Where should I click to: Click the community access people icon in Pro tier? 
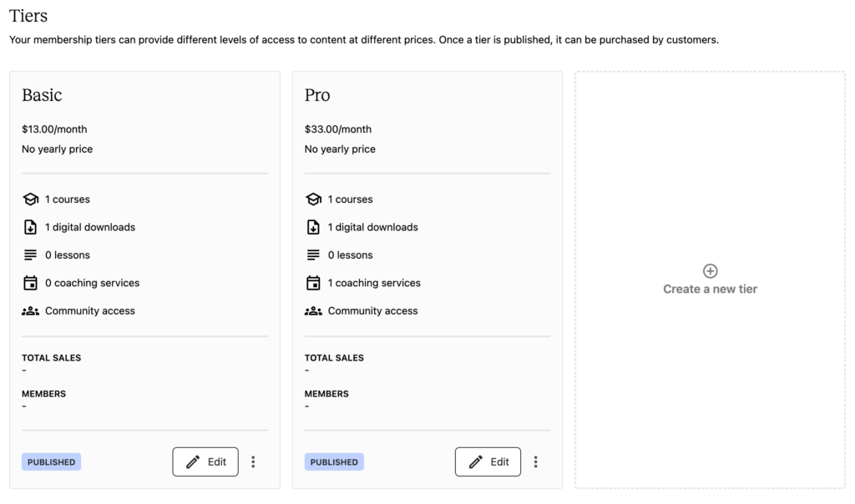[x=314, y=311]
